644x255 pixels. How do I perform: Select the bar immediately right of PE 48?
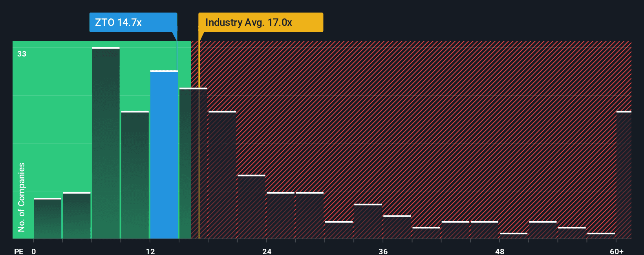(x=514, y=236)
